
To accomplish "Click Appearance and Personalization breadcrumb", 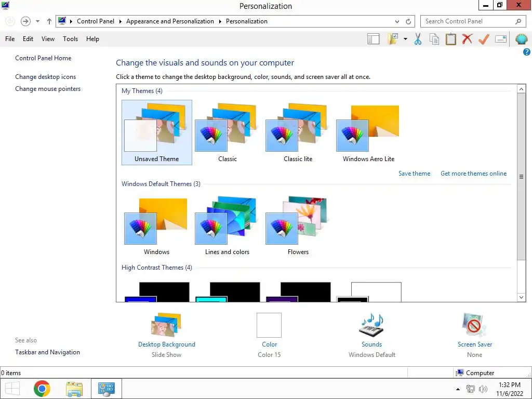I will [x=170, y=21].
